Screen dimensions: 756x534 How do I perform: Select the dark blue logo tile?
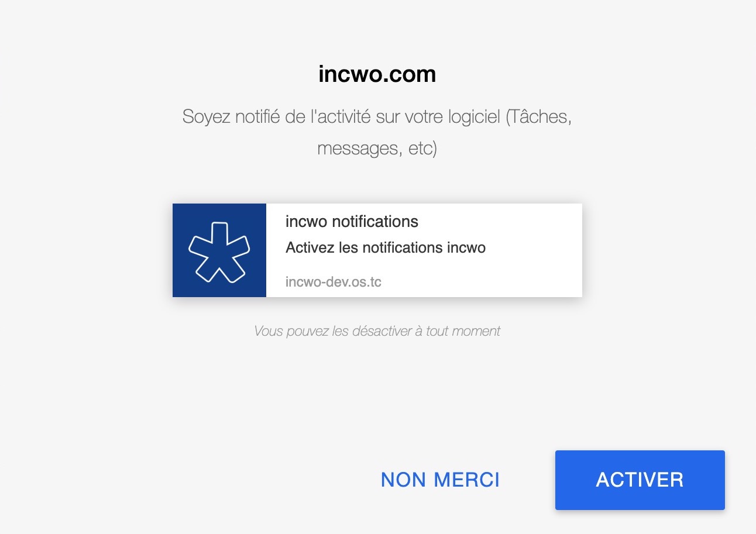219,250
